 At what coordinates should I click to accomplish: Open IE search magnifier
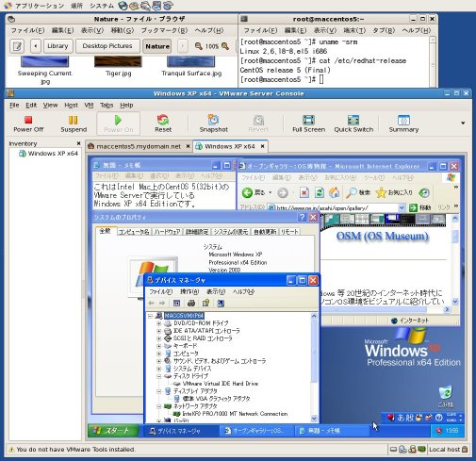pyautogui.click(x=352, y=192)
